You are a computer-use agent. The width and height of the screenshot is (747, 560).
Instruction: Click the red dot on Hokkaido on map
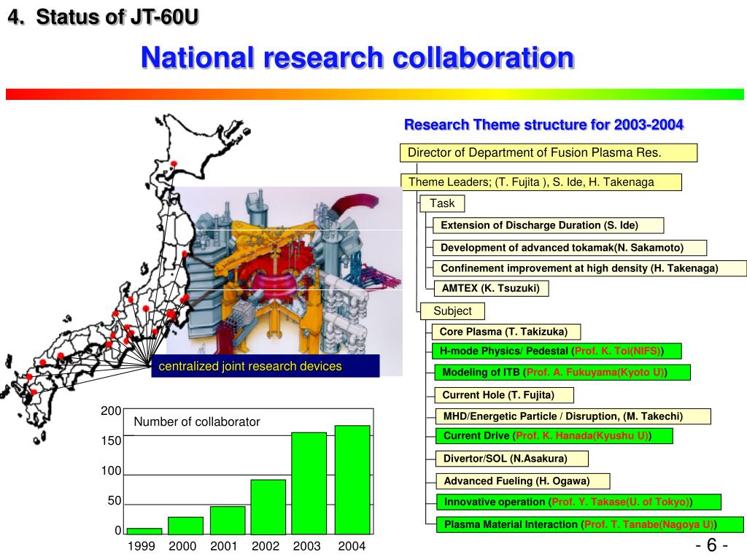174,164
